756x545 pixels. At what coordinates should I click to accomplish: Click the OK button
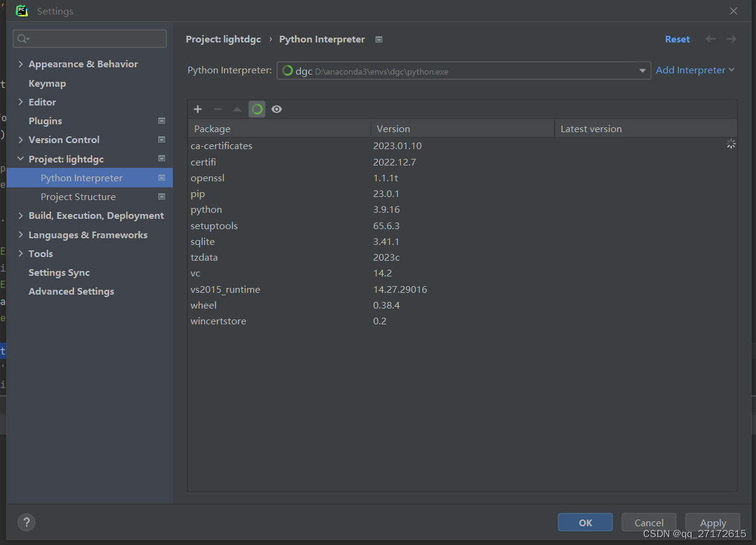(586, 523)
